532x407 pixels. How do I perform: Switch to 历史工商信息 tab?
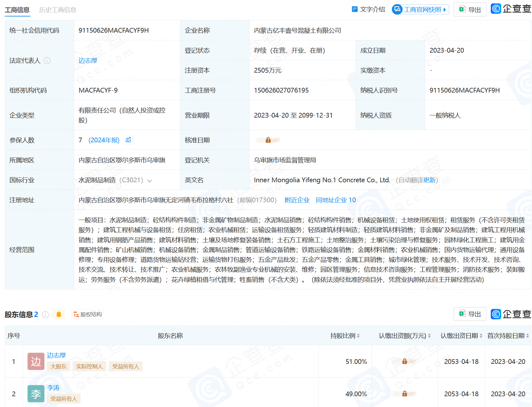click(x=58, y=10)
